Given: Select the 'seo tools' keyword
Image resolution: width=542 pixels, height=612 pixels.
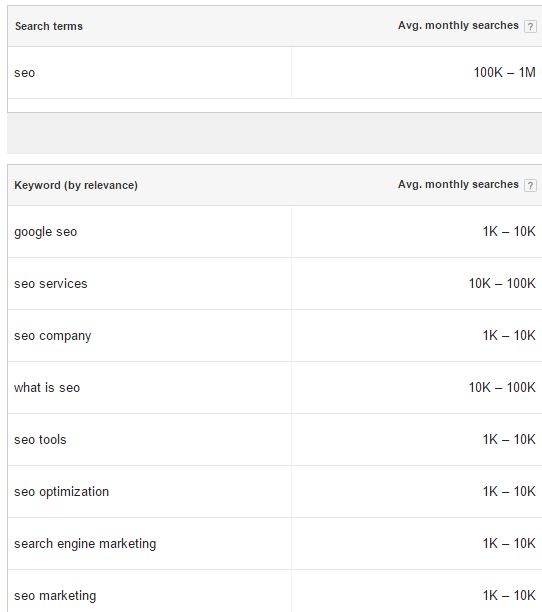Looking at the screenshot, I should tap(40, 439).
